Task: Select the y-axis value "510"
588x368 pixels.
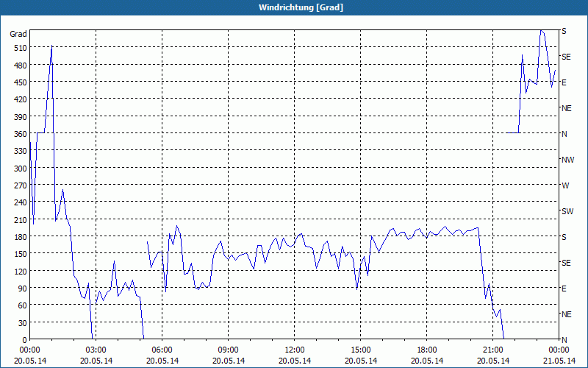Action: coord(21,48)
